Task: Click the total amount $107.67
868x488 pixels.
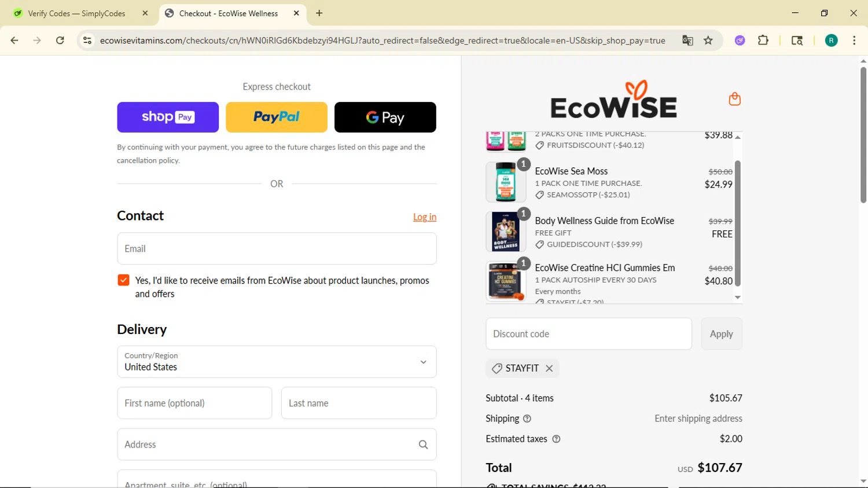Action: tap(720, 468)
